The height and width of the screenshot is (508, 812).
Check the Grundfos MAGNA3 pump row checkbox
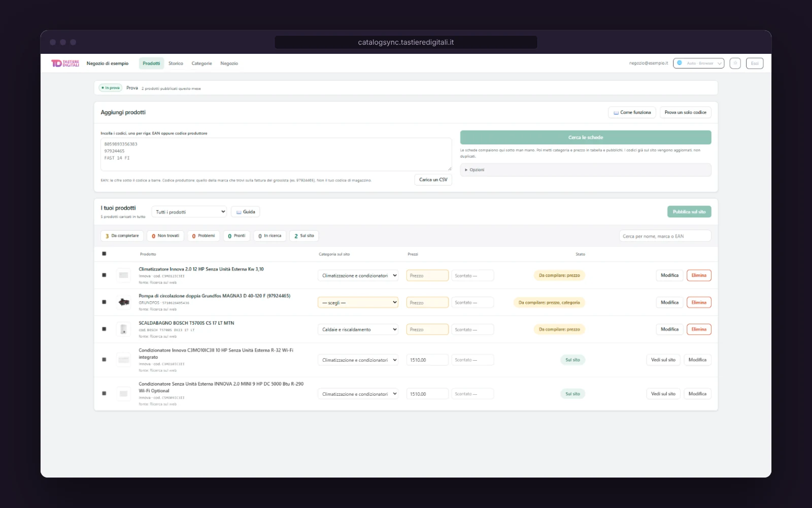coord(104,302)
